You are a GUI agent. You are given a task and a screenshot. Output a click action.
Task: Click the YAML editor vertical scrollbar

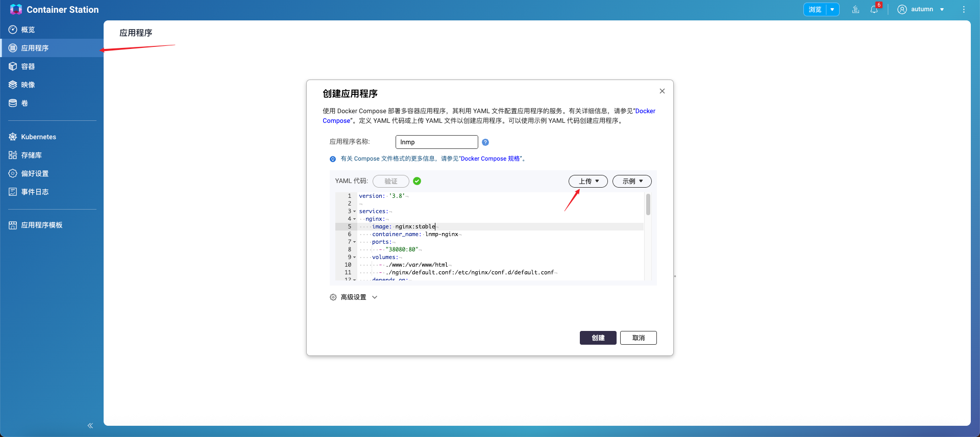pyautogui.click(x=648, y=204)
